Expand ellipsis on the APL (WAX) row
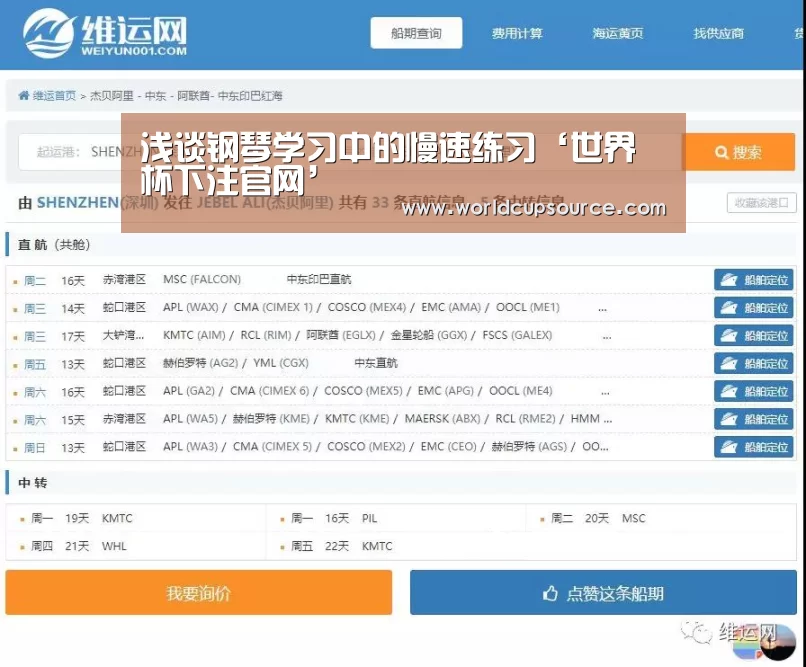 coord(602,309)
